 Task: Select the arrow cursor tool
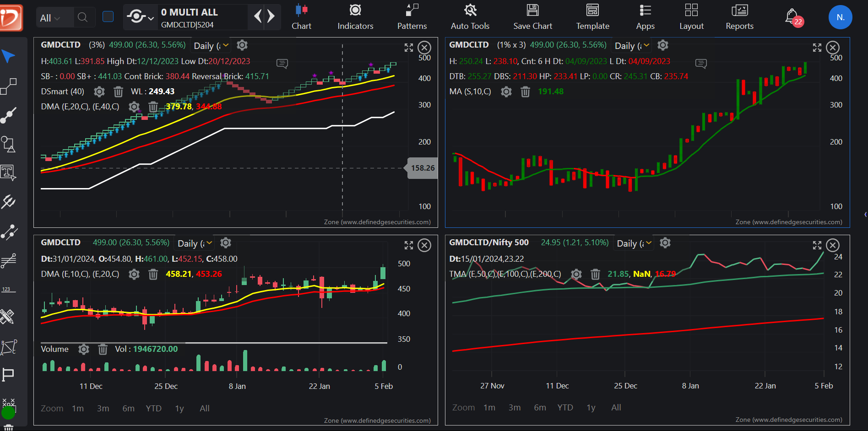[x=9, y=57]
